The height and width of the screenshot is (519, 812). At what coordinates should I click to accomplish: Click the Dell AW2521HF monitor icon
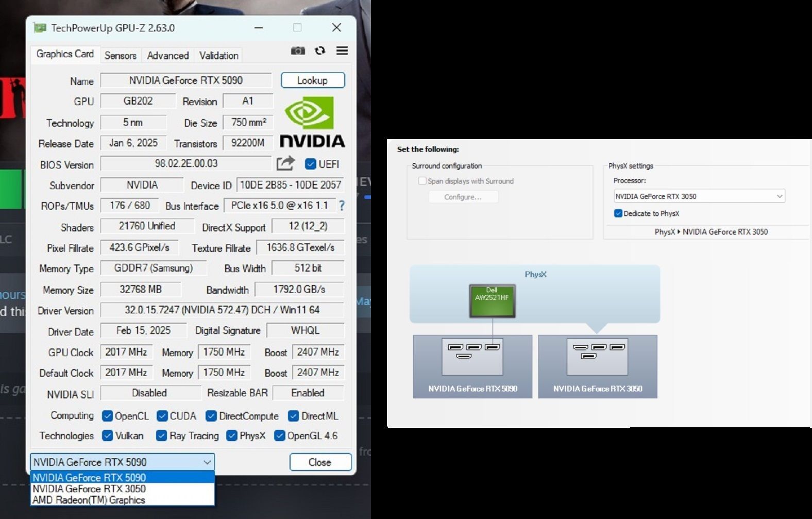tap(492, 300)
